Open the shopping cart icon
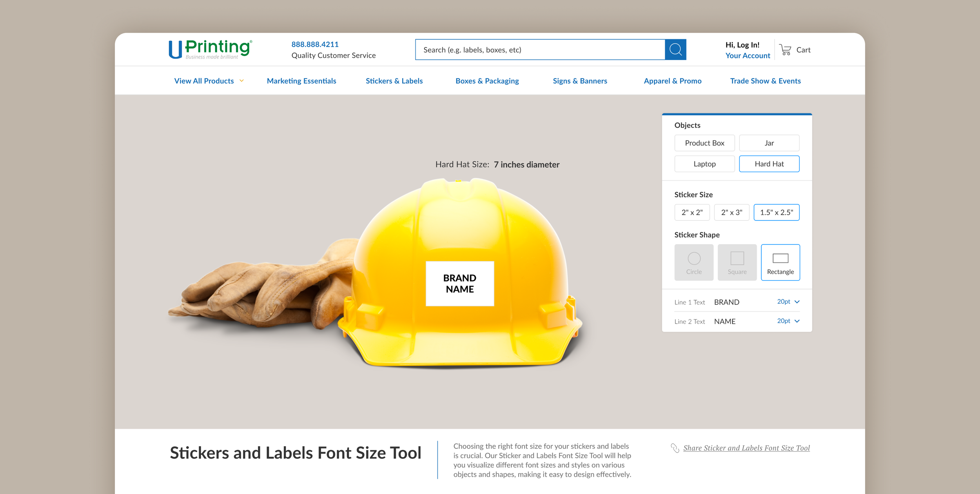The width and height of the screenshot is (980, 494). (x=785, y=50)
